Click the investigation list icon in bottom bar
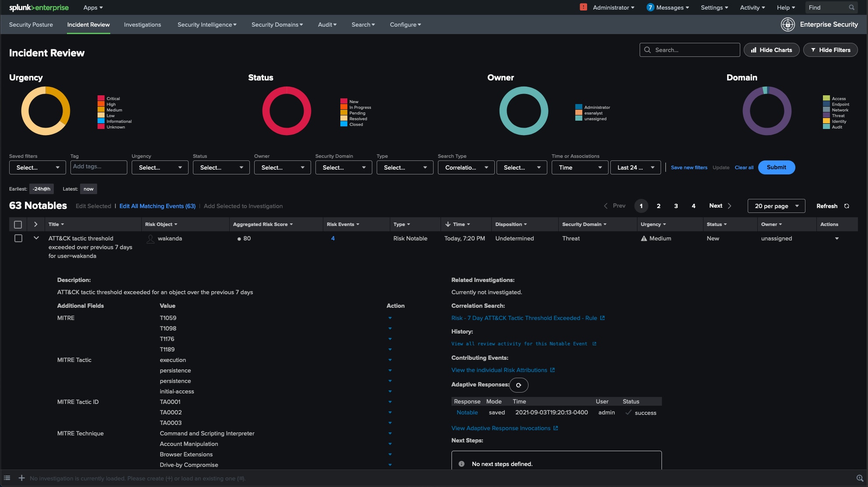 click(7, 478)
